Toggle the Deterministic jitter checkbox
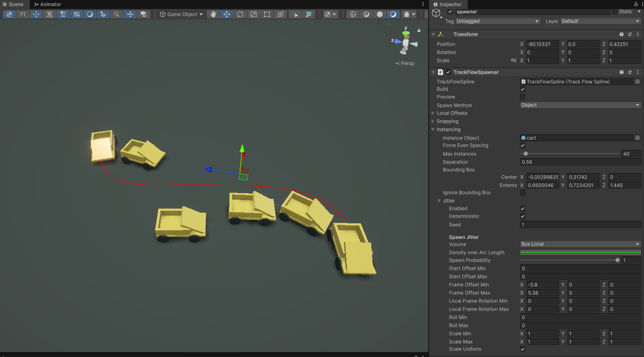 coord(523,216)
